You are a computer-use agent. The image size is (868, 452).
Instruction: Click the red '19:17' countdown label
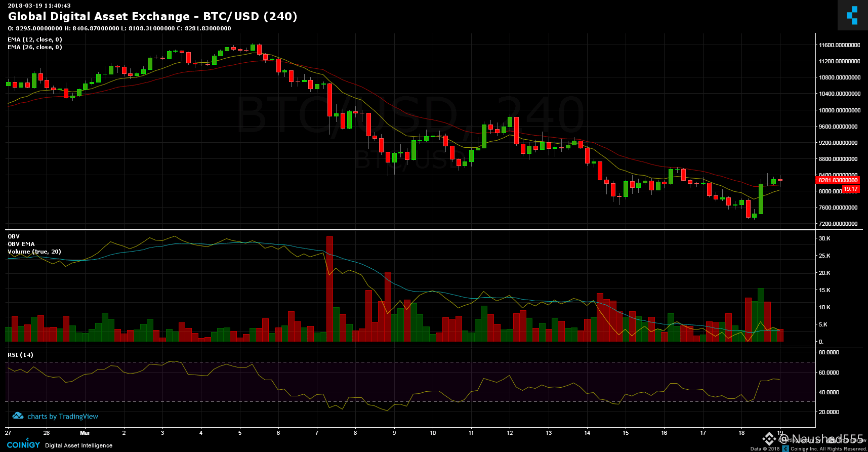point(851,189)
